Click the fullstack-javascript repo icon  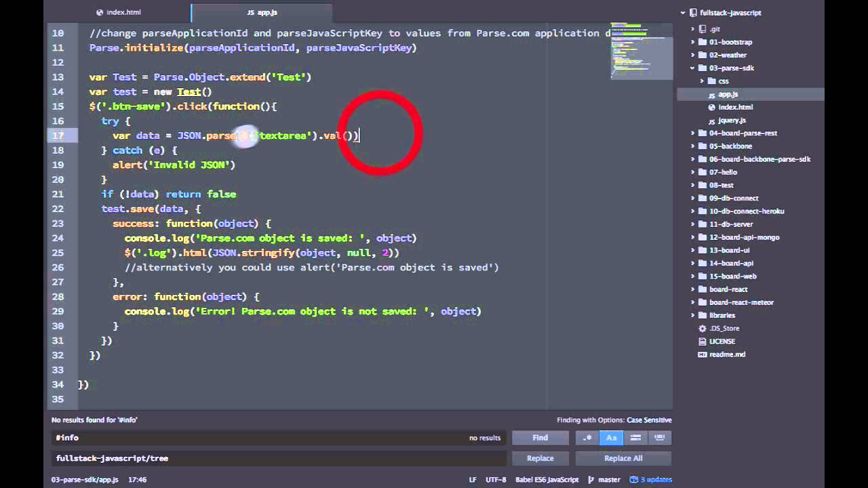(x=693, y=13)
